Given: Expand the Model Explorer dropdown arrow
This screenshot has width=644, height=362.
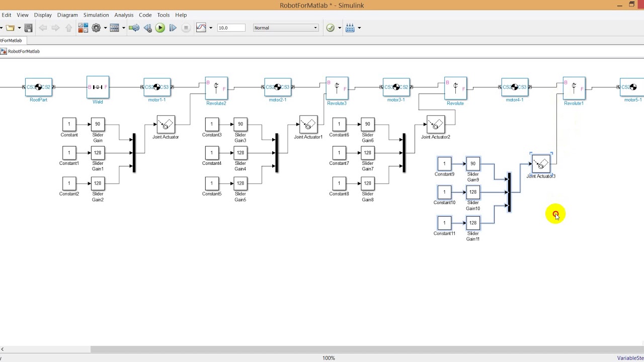Looking at the screenshot, I should point(123,28).
